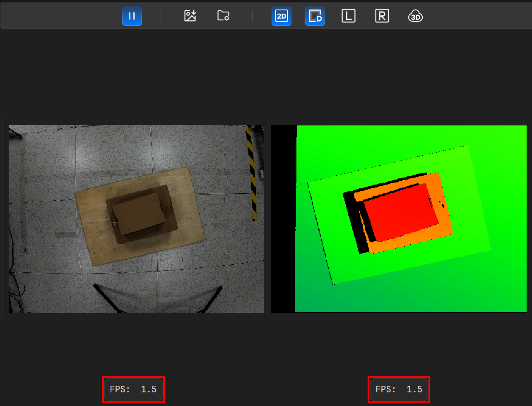Toggle the depth map view
This screenshot has width=532, height=406.
click(315, 16)
